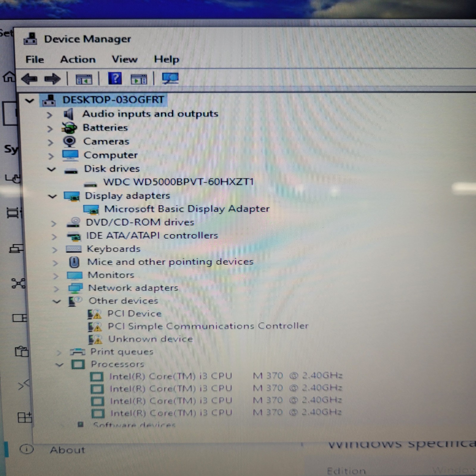Expand the Cameras chevron

(51, 143)
